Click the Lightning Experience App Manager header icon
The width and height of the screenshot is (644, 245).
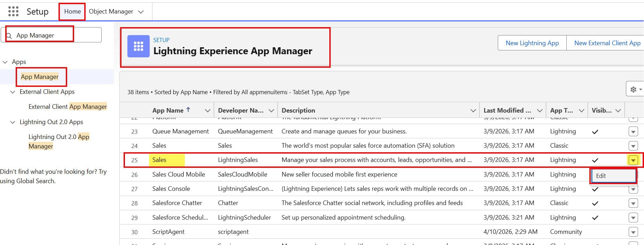click(139, 46)
